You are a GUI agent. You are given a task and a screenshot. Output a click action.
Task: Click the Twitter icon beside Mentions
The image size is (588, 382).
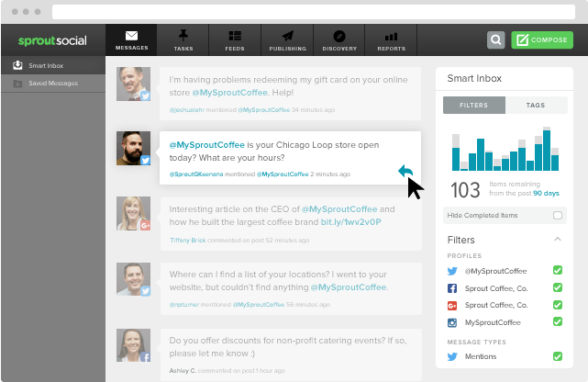452,356
